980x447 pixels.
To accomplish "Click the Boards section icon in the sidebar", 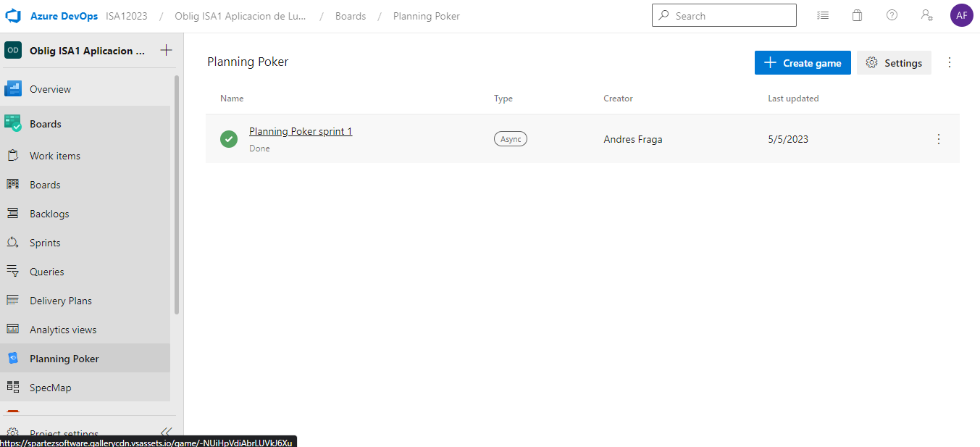I will point(13,124).
